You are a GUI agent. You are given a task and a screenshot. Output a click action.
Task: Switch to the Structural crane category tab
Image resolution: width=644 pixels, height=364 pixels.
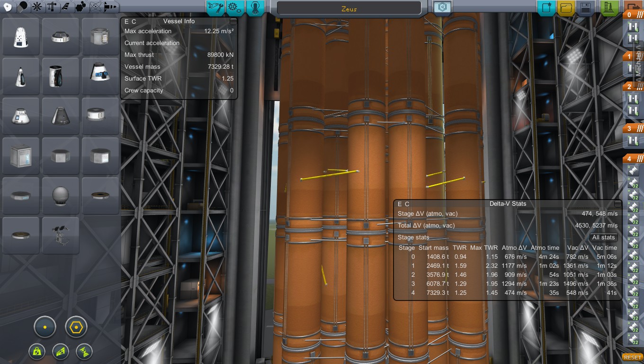tap(52, 7)
